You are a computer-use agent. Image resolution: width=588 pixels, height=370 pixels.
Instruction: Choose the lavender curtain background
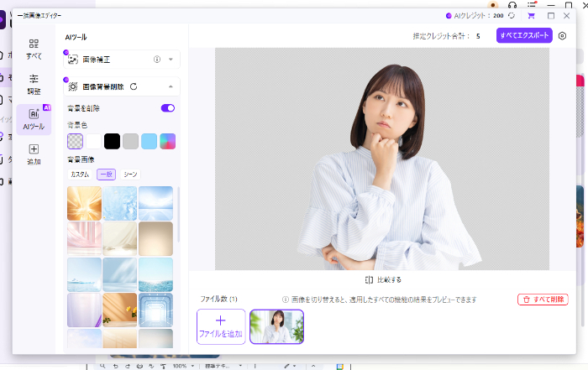pyautogui.click(x=84, y=310)
